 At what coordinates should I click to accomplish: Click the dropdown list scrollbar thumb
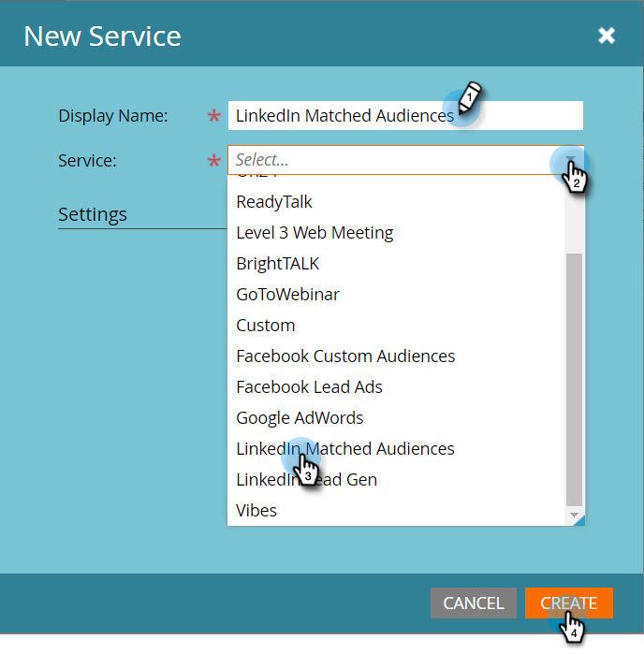[575, 380]
